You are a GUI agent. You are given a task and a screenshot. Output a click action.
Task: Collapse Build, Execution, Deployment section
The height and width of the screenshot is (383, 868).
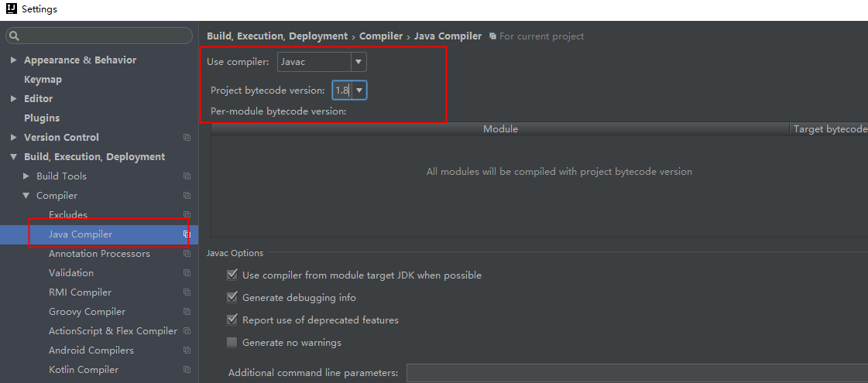click(14, 156)
